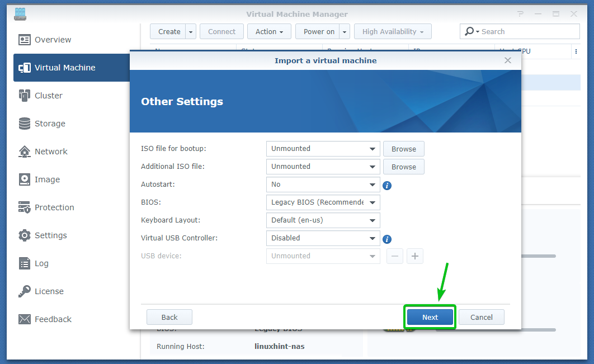The width and height of the screenshot is (594, 364).
Task: Open the USB device dropdown
Action: pos(323,256)
